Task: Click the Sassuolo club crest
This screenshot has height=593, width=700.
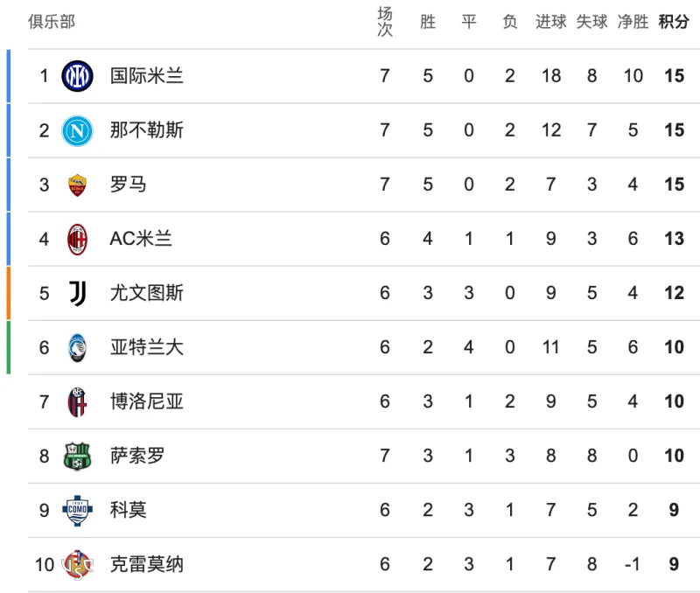Action: (x=77, y=456)
